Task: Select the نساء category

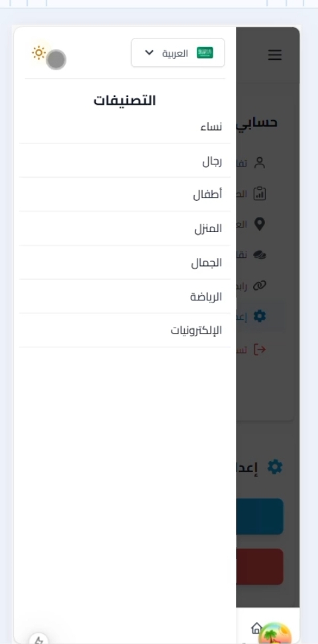Action: 125,127
